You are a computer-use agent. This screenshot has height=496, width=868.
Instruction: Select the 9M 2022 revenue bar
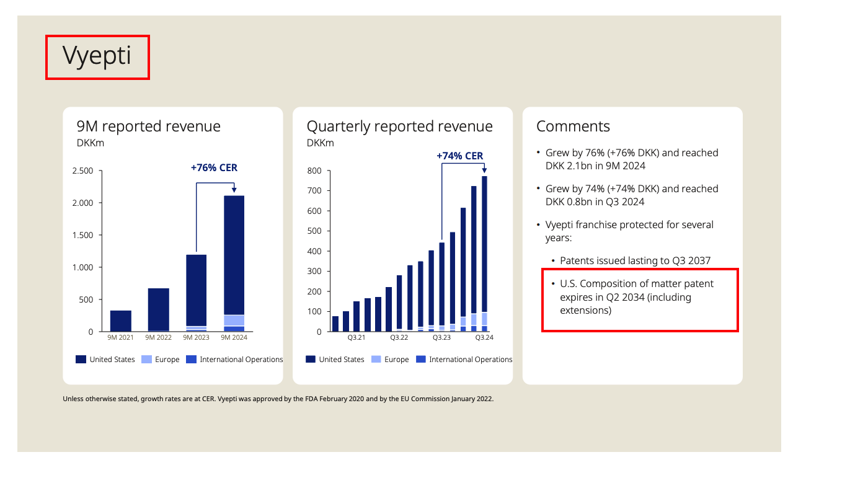tap(159, 310)
